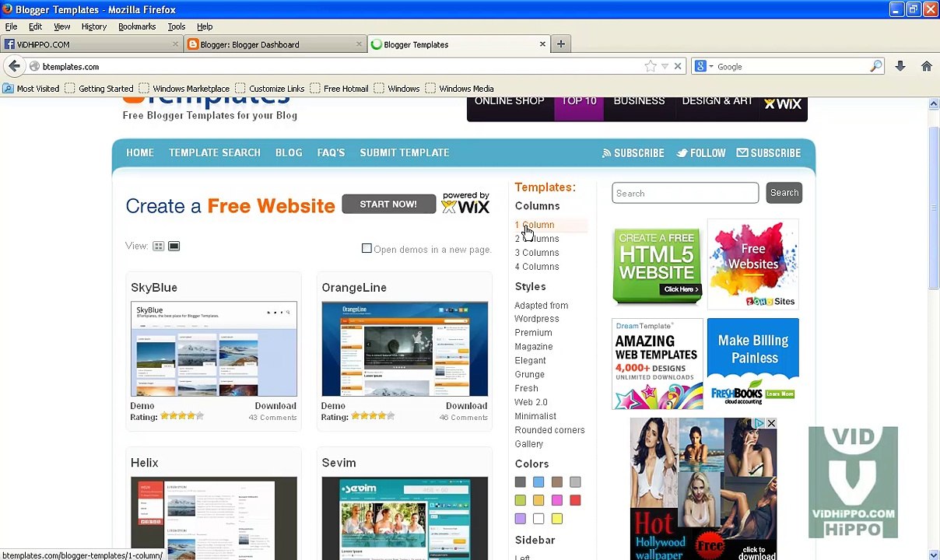The height and width of the screenshot is (560, 940).
Task: Close the Blogger Dashboard tab
Action: (x=359, y=44)
